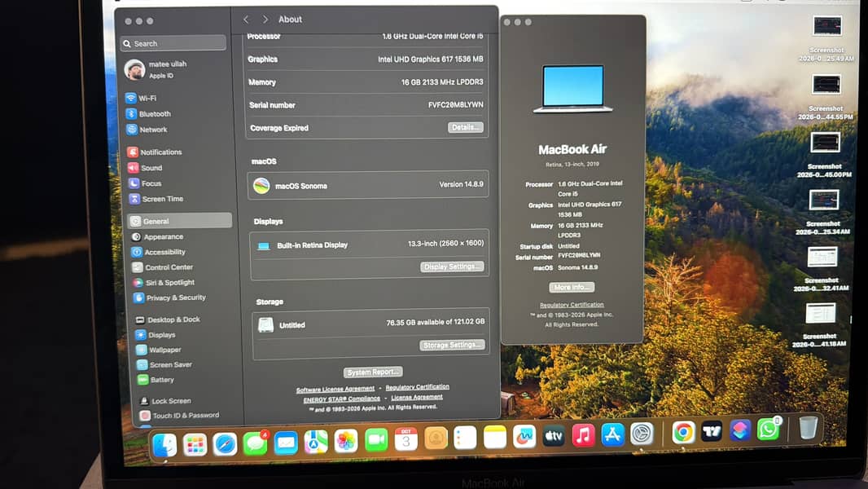Select Displays in the sidebar
This screenshot has width=868, height=489.
click(156, 334)
